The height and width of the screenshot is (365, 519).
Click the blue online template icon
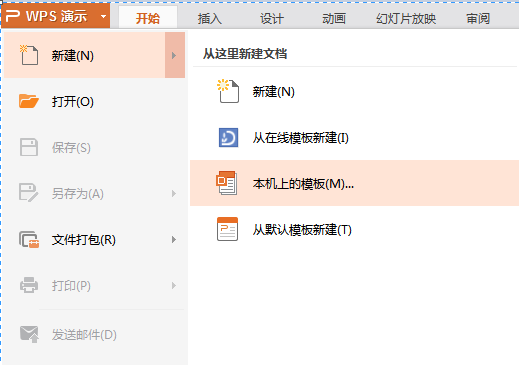point(228,137)
